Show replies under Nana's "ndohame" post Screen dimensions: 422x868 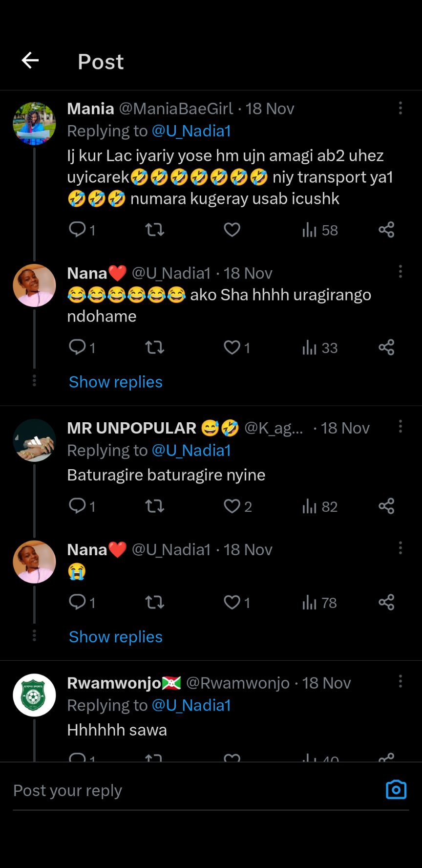pyautogui.click(x=116, y=382)
